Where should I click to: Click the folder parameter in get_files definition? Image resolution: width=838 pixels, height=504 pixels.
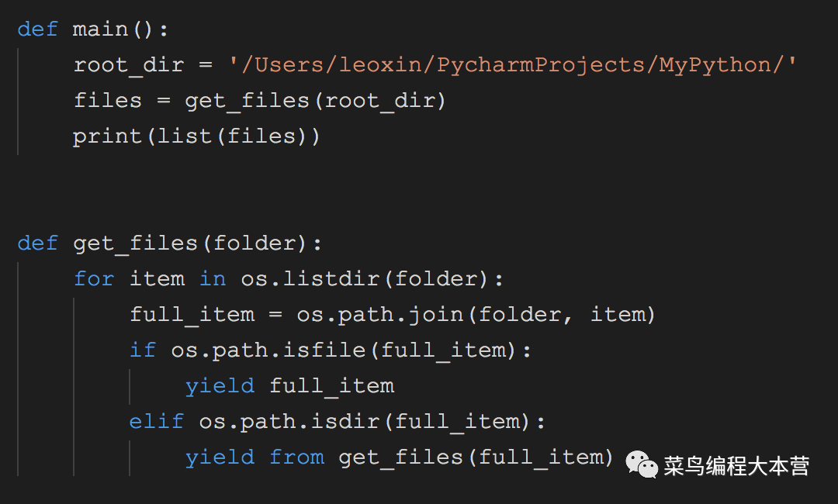point(255,243)
